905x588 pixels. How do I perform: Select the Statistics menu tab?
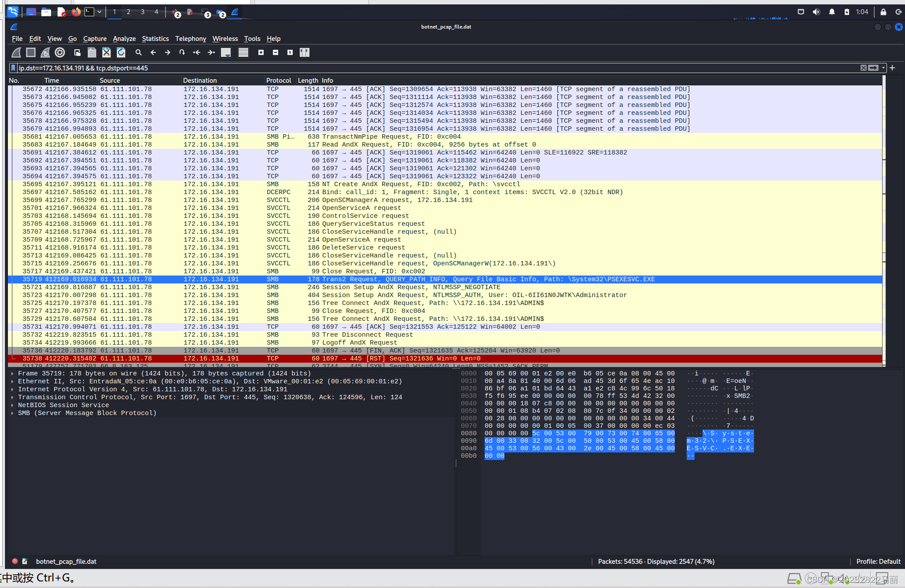click(x=155, y=38)
